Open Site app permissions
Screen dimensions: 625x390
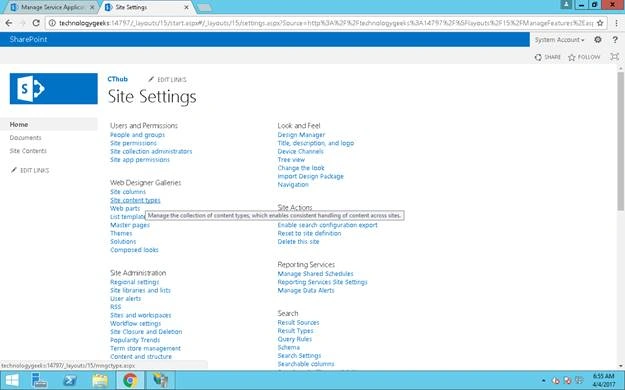click(140, 160)
